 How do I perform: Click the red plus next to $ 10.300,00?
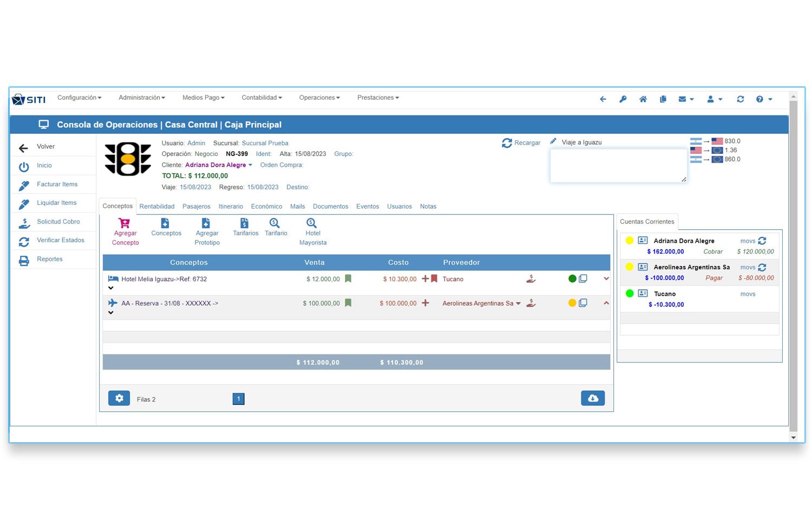[425, 279]
